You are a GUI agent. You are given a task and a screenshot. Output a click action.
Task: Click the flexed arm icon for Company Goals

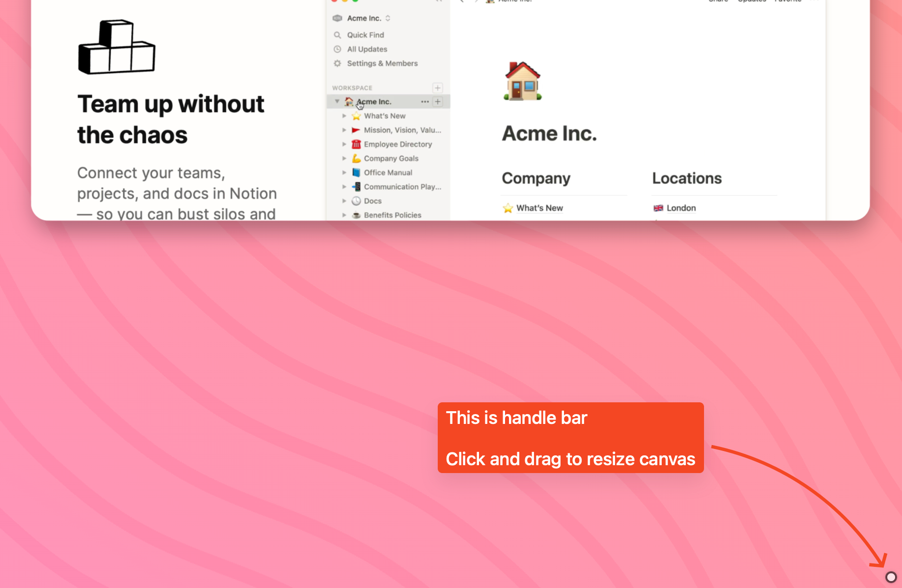click(x=356, y=159)
